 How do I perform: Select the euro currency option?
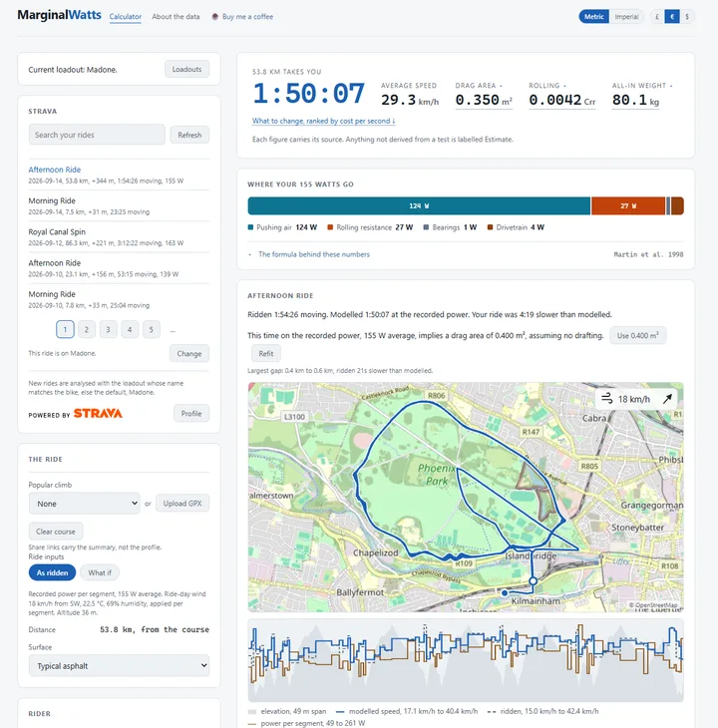672,17
